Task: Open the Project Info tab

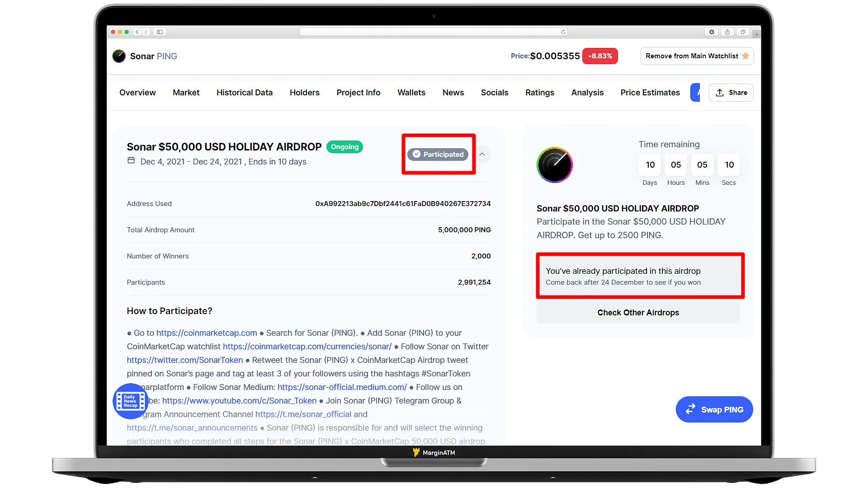Action: (359, 93)
